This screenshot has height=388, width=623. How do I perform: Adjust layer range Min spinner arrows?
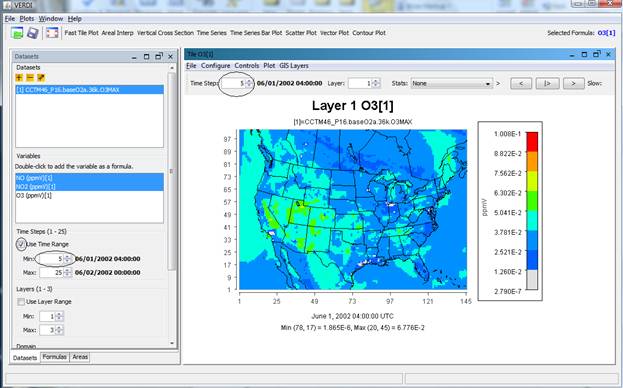[x=59, y=317]
